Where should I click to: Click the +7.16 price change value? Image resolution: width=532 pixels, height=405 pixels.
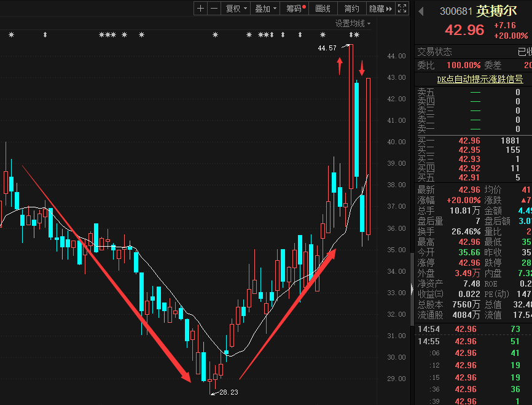[505, 25]
